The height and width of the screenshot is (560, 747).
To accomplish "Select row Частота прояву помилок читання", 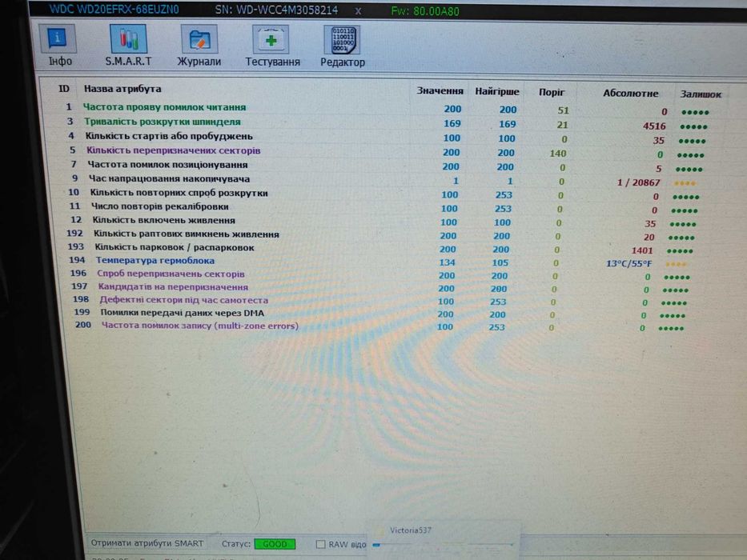I will pos(386,109).
